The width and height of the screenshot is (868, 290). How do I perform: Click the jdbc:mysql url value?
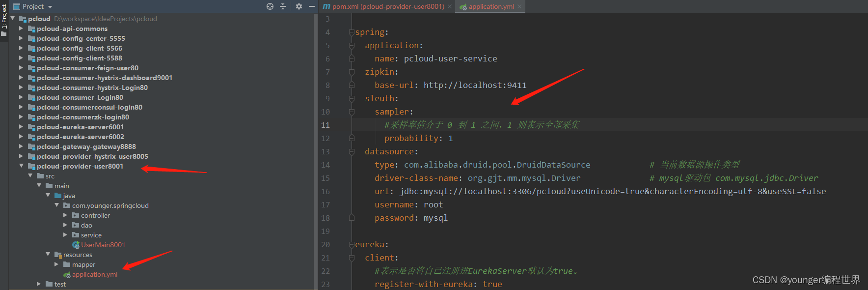click(612, 191)
